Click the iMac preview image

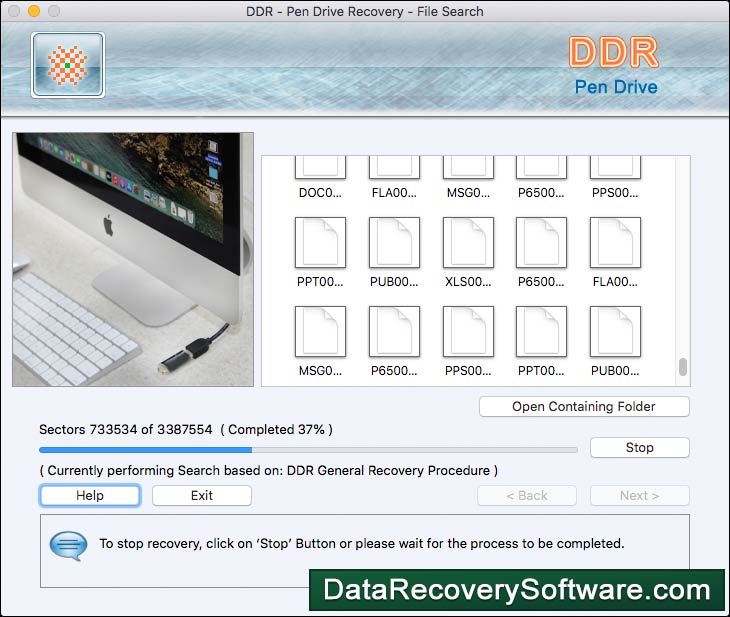coord(133,259)
